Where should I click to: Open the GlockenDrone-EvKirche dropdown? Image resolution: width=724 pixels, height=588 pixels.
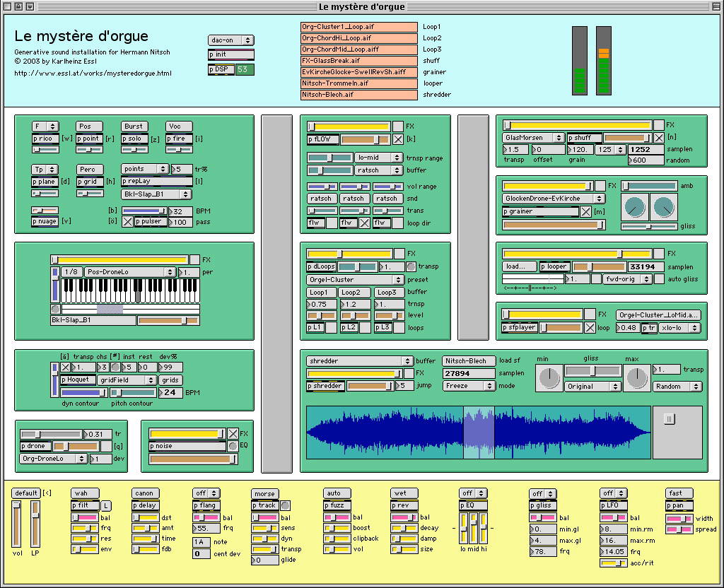click(x=553, y=199)
